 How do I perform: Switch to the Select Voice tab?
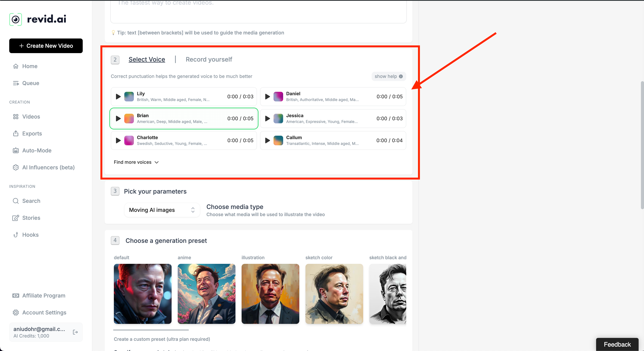coord(147,59)
